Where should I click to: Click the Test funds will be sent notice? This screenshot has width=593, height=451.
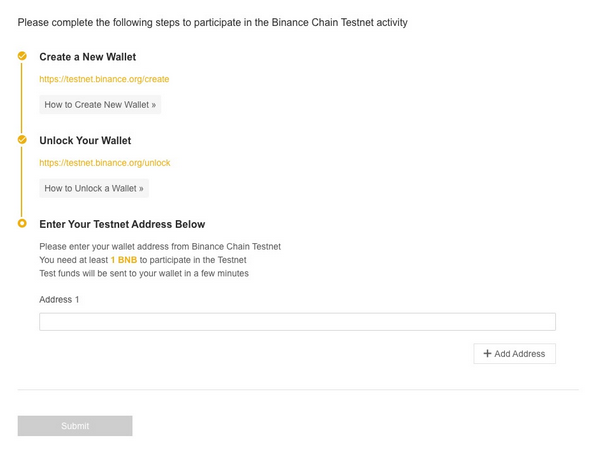[x=144, y=273]
